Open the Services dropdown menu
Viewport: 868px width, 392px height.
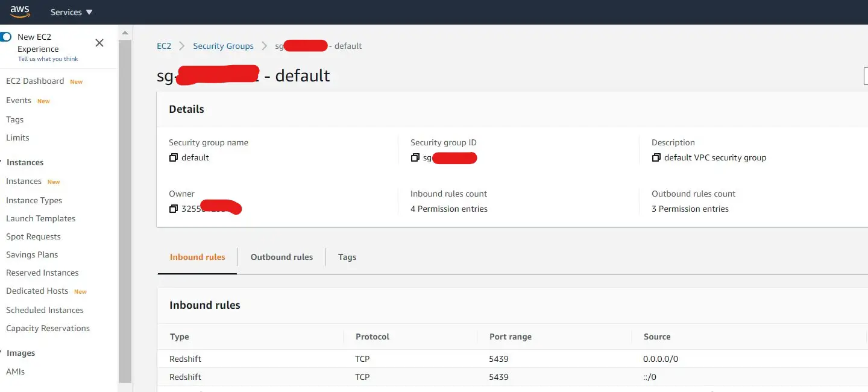(x=71, y=12)
